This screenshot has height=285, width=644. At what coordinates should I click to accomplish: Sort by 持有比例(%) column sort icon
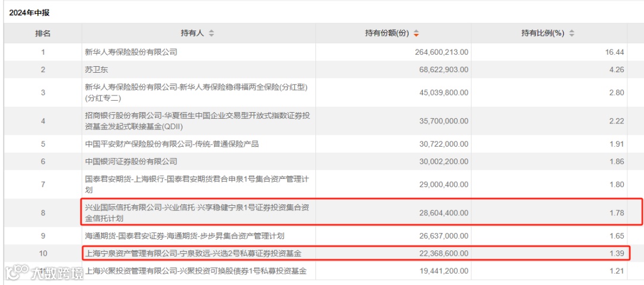click(571, 33)
